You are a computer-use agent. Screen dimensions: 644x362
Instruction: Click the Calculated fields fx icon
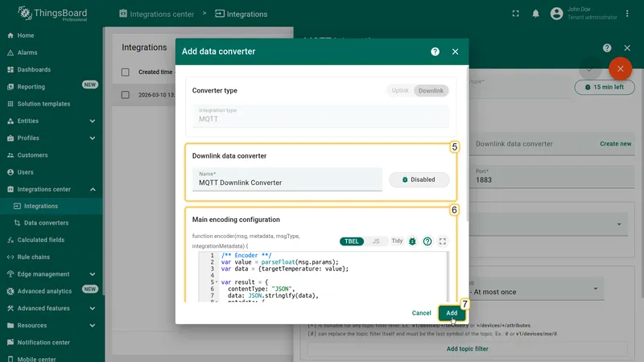(10, 240)
